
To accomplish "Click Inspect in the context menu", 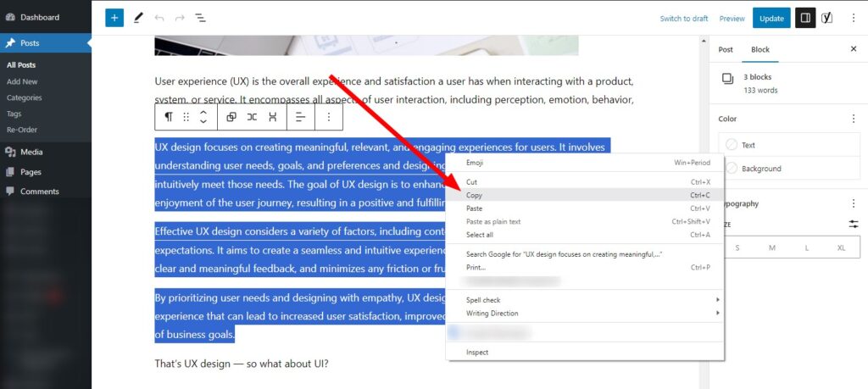I will (x=477, y=353).
